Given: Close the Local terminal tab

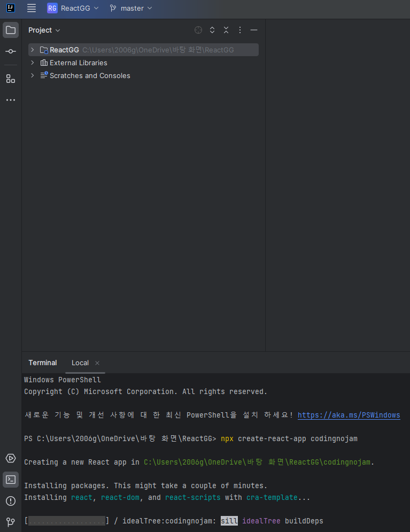Looking at the screenshot, I should [x=97, y=363].
